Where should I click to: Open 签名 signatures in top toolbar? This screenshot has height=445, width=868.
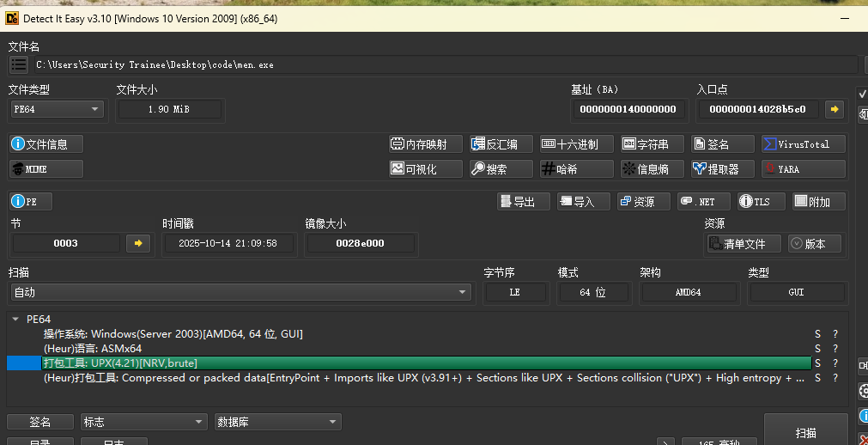(723, 144)
